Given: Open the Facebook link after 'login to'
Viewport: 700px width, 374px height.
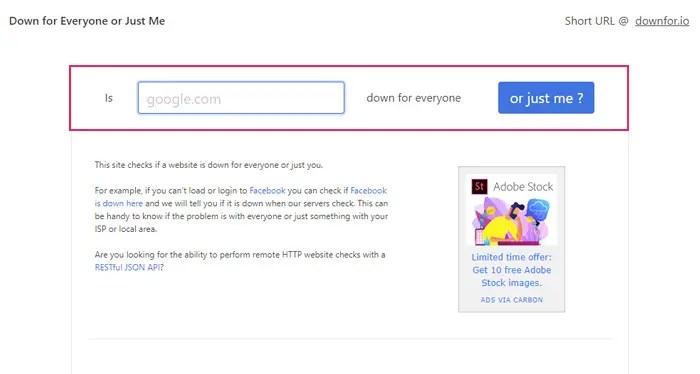Looking at the screenshot, I should [267, 191].
